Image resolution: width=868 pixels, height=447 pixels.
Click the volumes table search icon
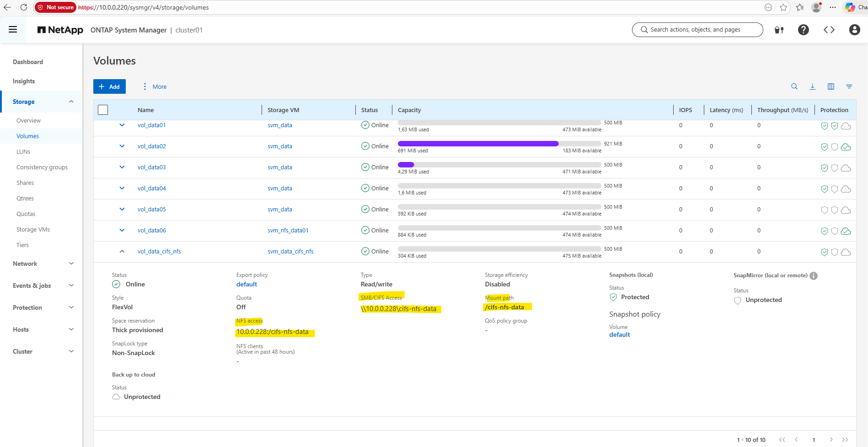(794, 86)
